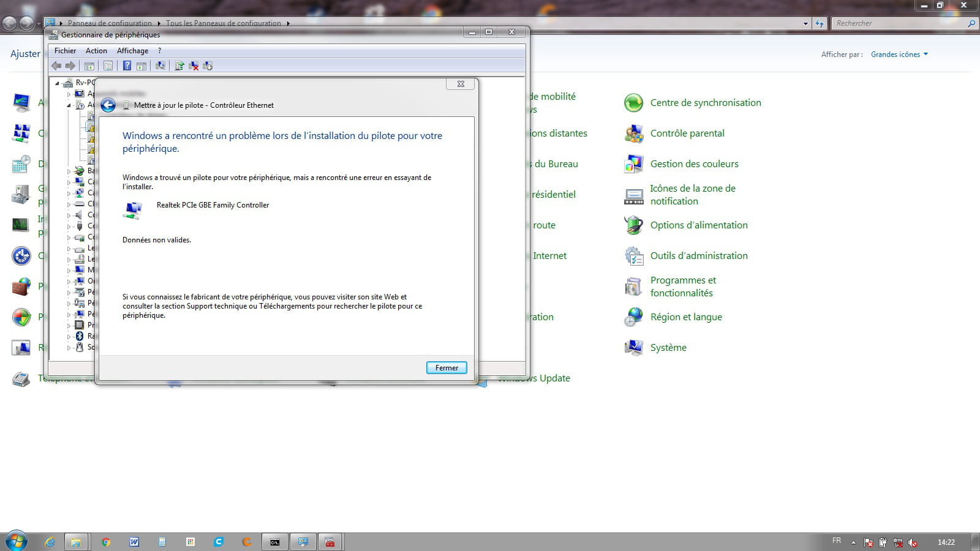980x551 pixels.
Task: Click the update driver software toolbar icon
Action: [x=179, y=66]
